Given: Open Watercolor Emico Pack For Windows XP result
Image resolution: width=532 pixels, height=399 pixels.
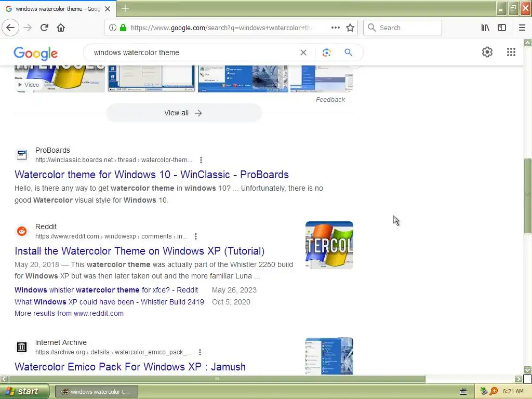Looking at the screenshot, I should [x=130, y=367].
